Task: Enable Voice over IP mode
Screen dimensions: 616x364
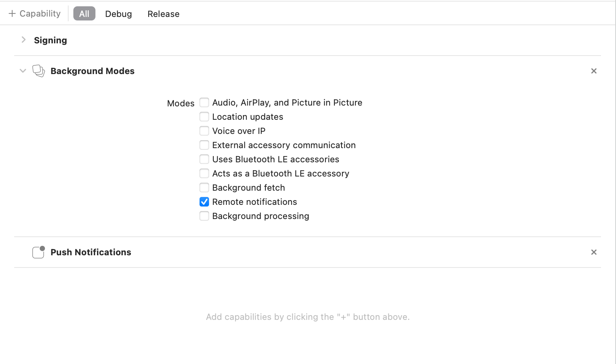Action: 204,131
